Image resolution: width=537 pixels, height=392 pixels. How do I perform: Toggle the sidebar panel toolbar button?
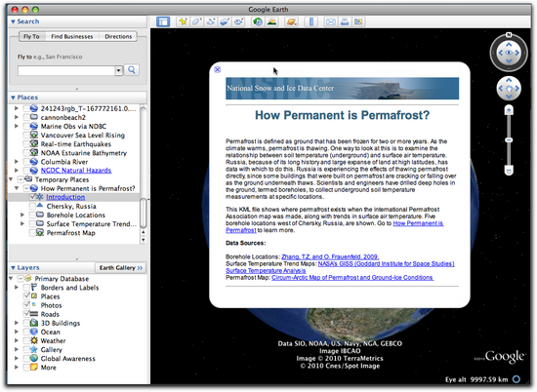point(163,21)
